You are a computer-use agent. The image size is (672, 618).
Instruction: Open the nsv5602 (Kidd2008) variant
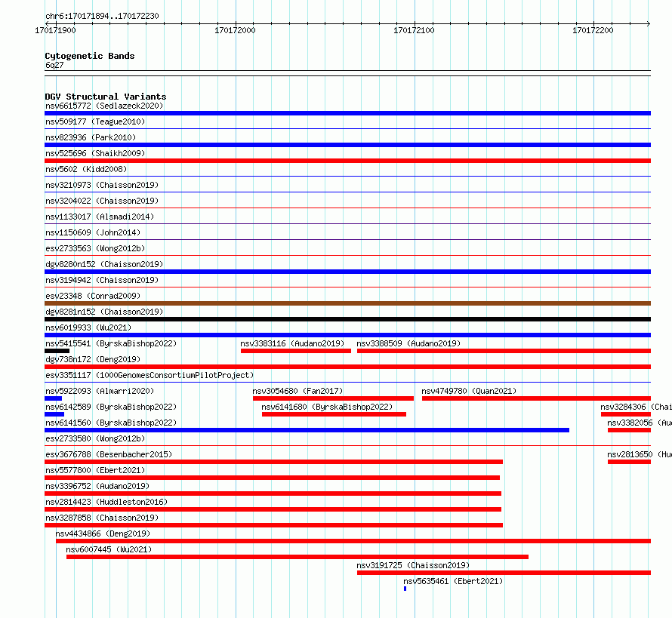click(x=86, y=169)
